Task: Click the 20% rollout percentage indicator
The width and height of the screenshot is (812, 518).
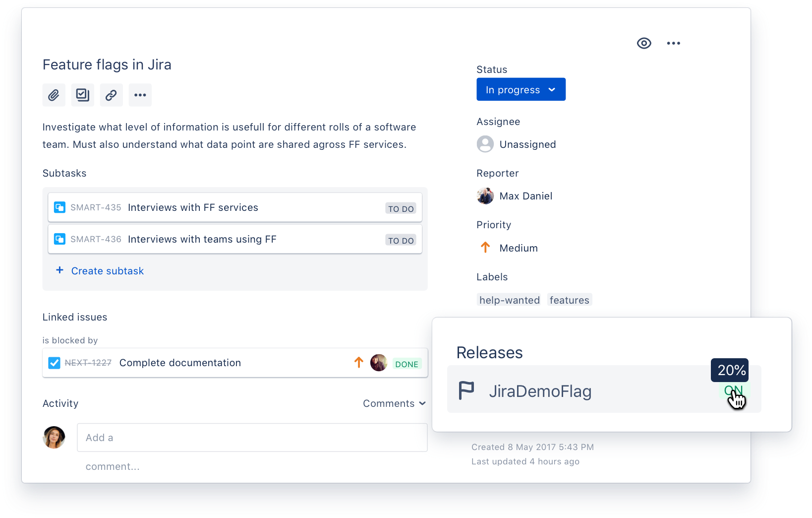Action: [x=729, y=370]
